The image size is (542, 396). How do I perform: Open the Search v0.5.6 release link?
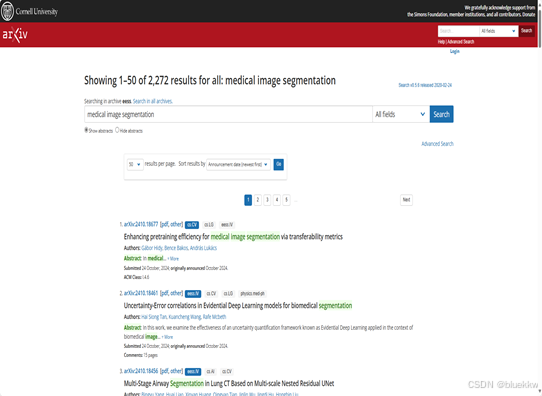[x=425, y=85]
